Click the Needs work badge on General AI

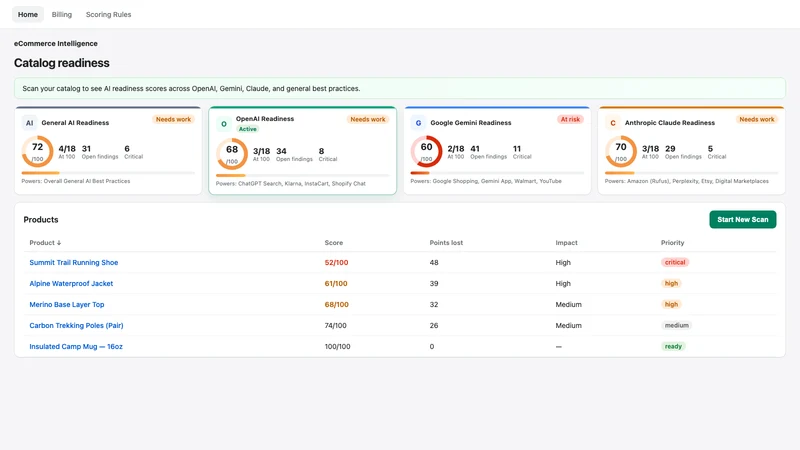click(x=173, y=119)
